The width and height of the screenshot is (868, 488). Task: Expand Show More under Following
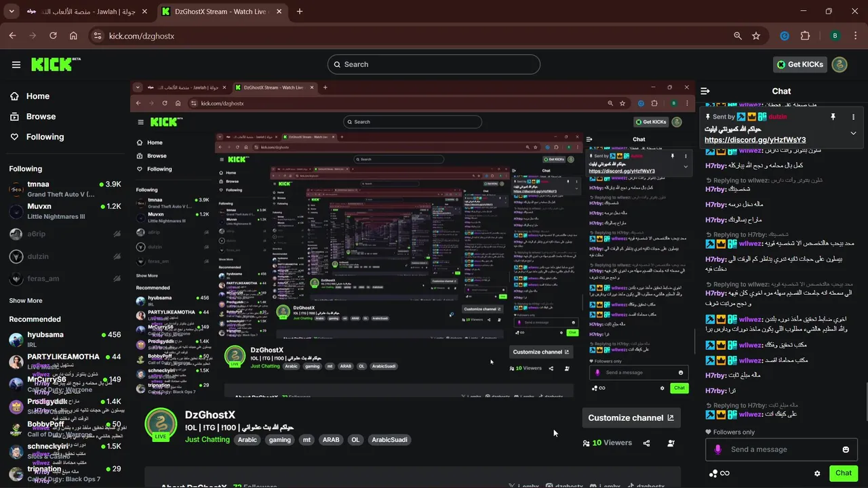click(x=26, y=301)
